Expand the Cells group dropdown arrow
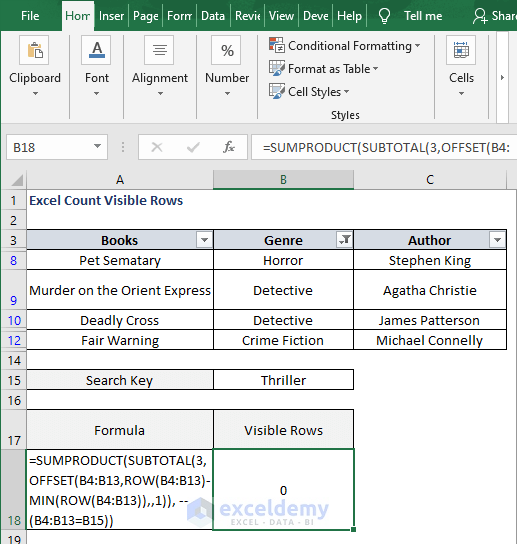 (461, 93)
